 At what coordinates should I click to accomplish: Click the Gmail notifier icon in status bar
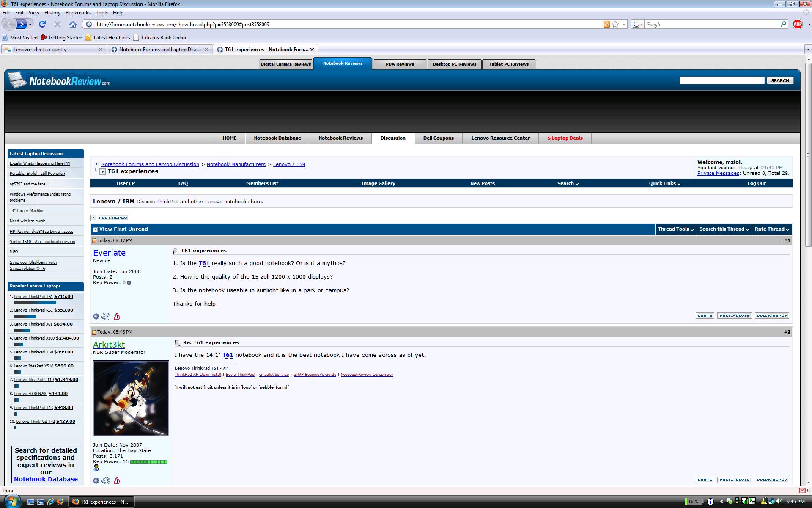point(802,490)
